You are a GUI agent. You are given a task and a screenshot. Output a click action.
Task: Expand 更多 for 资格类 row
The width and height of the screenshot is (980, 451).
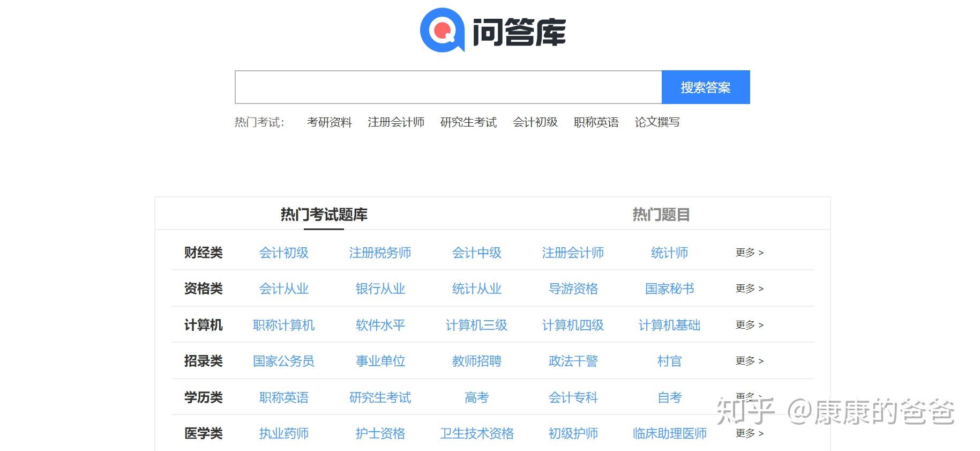pos(750,289)
